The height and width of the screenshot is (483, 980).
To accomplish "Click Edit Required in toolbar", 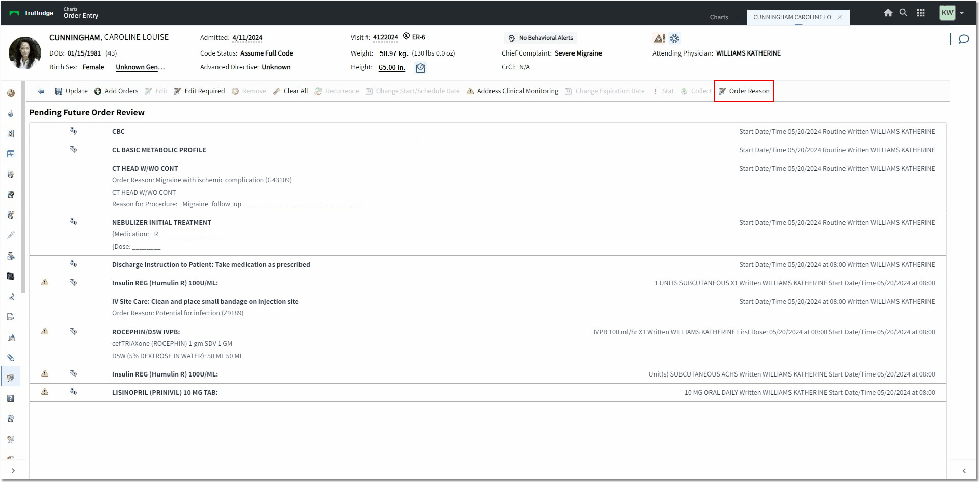I will pos(199,91).
